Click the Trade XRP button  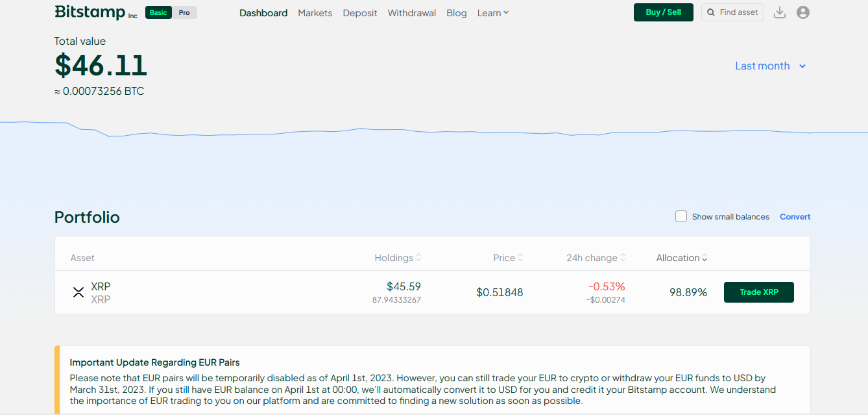759,292
